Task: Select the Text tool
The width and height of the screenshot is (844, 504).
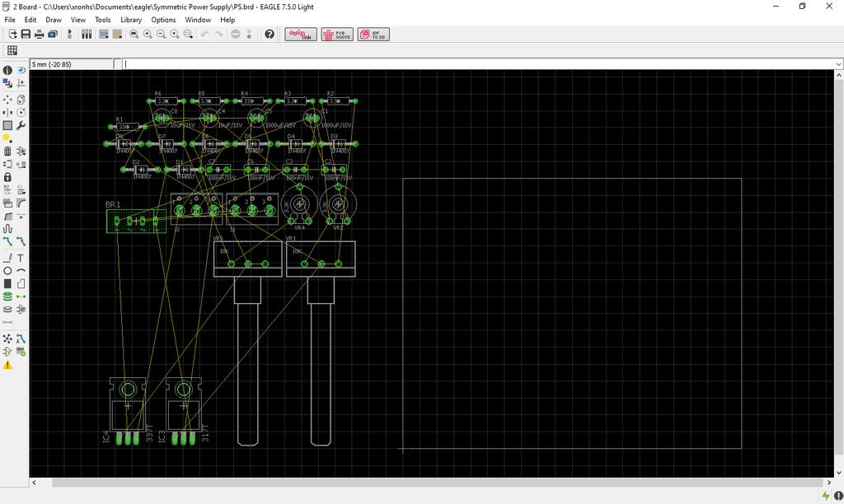Action: tap(21, 259)
